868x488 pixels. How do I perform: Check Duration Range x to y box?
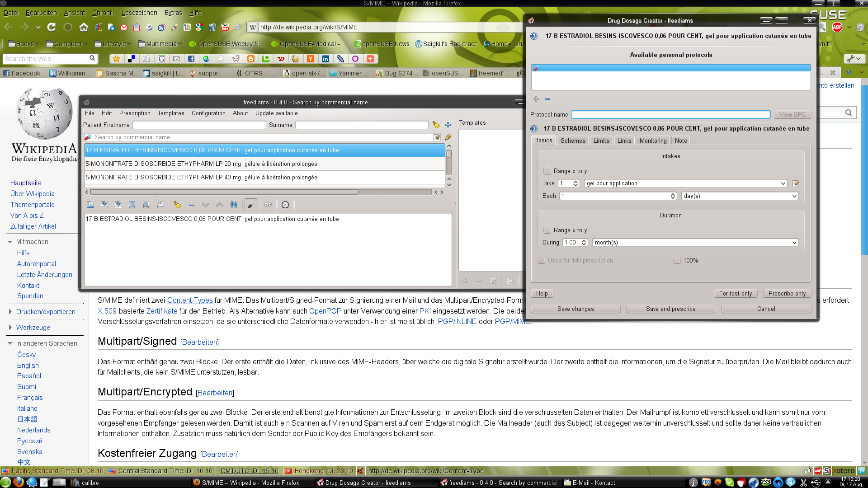coord(547,230)
